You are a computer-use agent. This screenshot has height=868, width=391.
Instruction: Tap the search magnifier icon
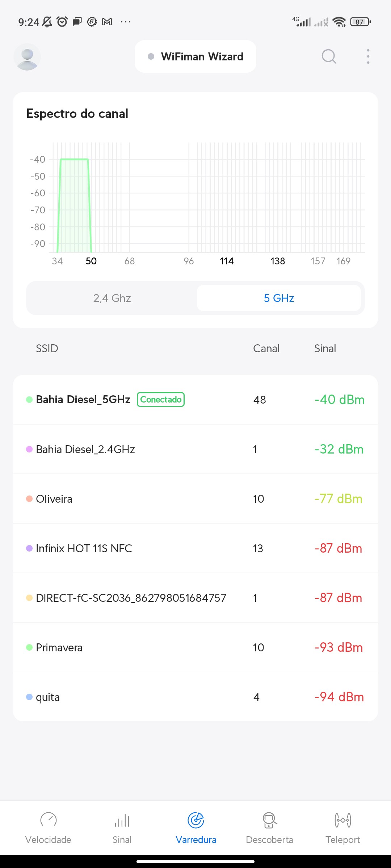click(329, 56)
